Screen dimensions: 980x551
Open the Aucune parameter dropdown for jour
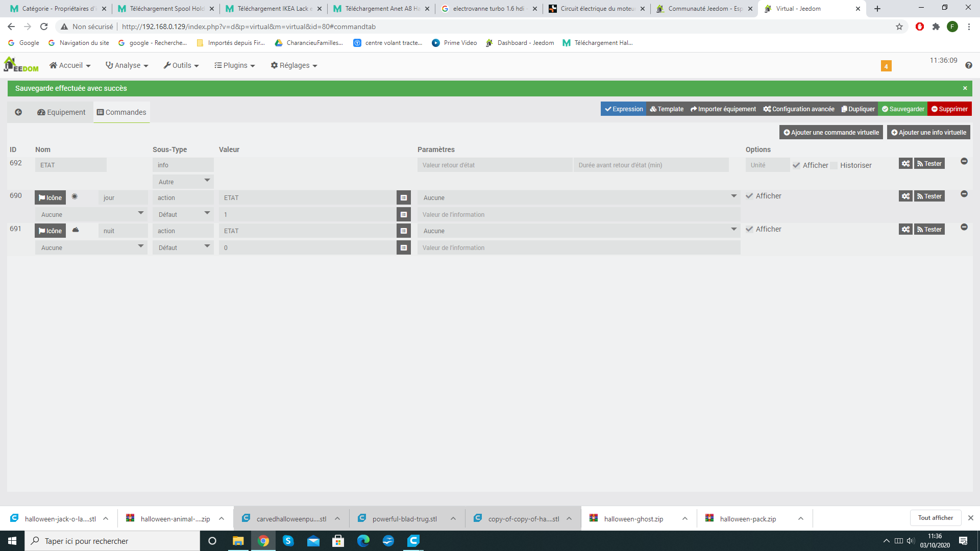pyautogui.click(x=579, y=198)
